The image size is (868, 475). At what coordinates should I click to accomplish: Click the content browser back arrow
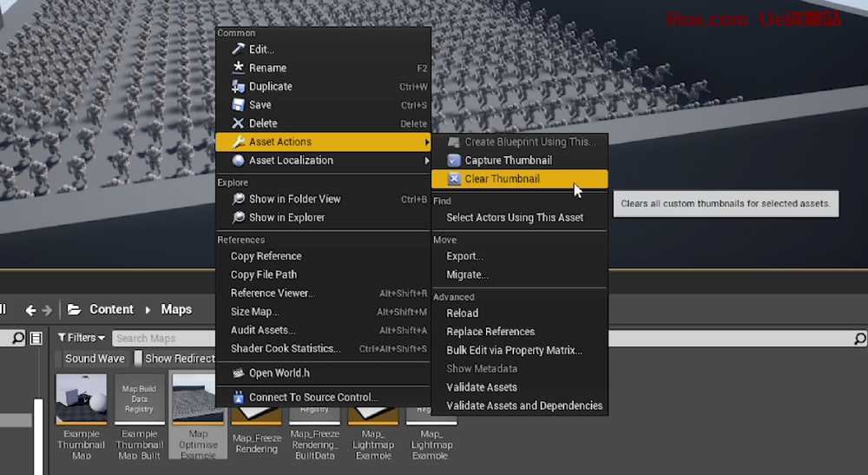pyautogui.click(x=31, y=310)
